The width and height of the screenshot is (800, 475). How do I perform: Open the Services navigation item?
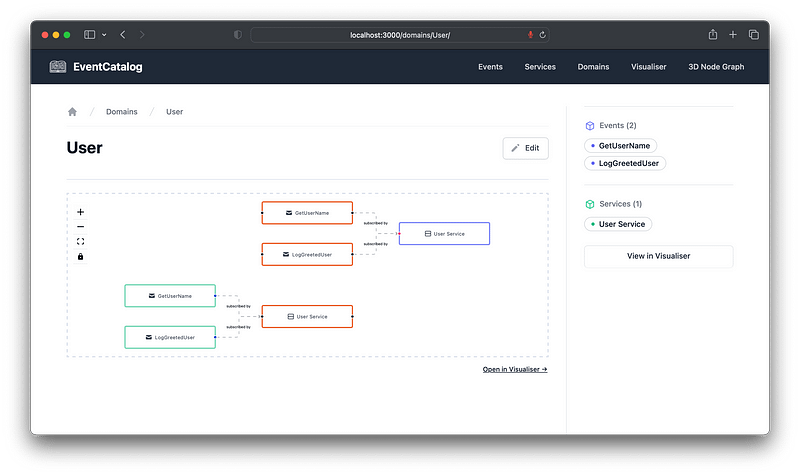[x=540, y=67]
